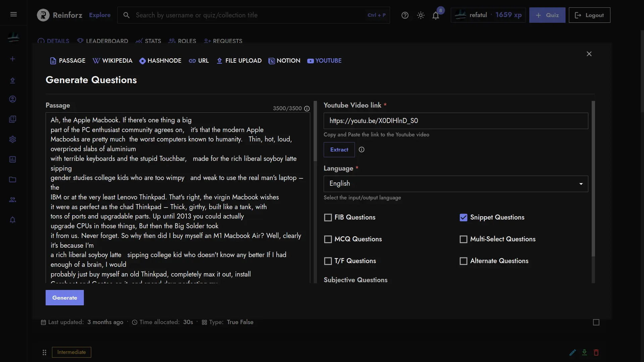644x362 pixels.
Task: Enable Multi-Select Questions checkbox
Action: coord(463,239)
